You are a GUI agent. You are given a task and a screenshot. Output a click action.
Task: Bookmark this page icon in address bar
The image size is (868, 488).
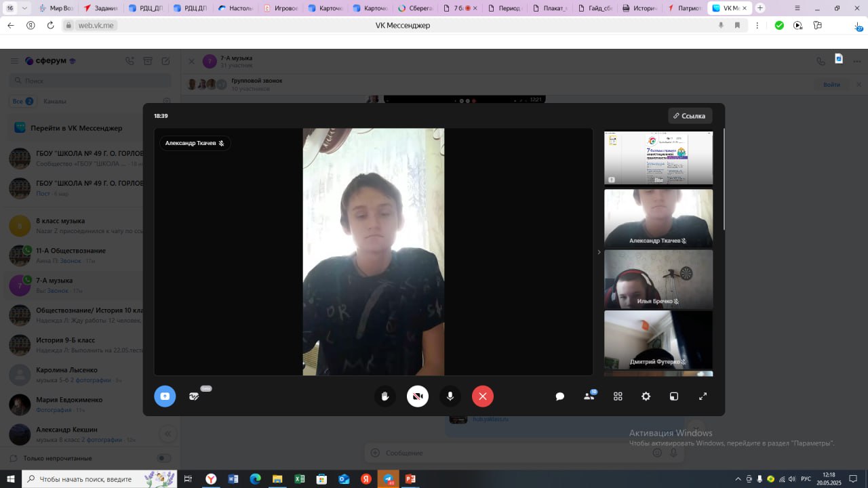pyautogui.click(x=737, y=25)
